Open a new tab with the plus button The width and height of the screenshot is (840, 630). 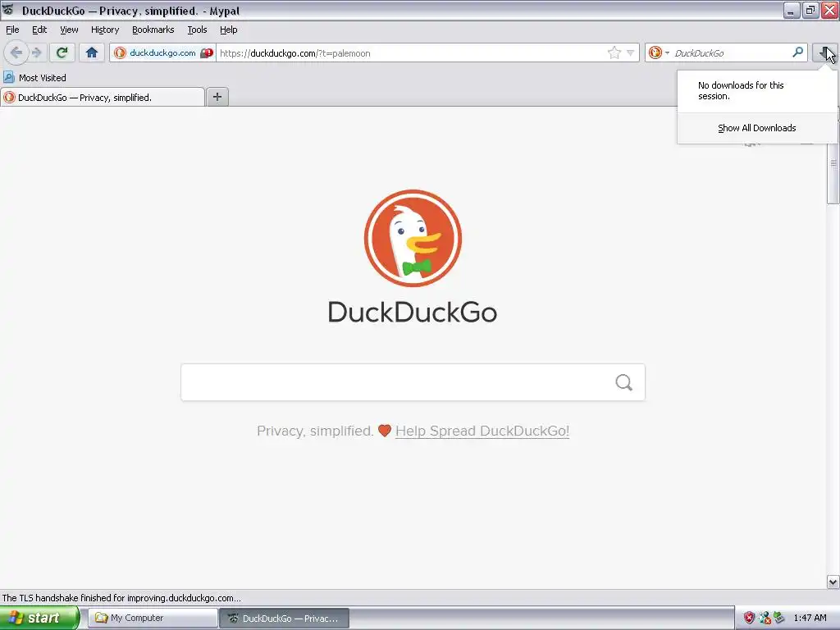coord(217,97)
